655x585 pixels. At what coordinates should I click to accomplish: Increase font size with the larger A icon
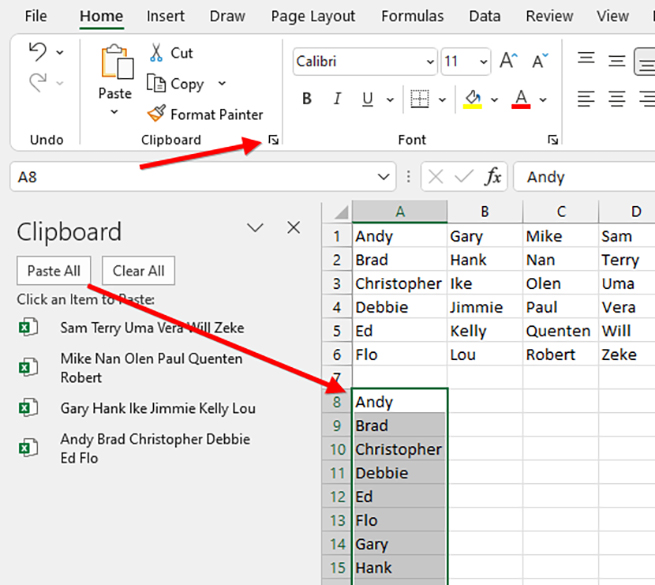(508, 61)
